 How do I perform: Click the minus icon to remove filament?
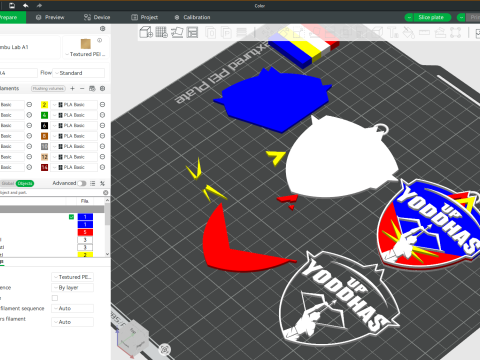pos(82,88)
